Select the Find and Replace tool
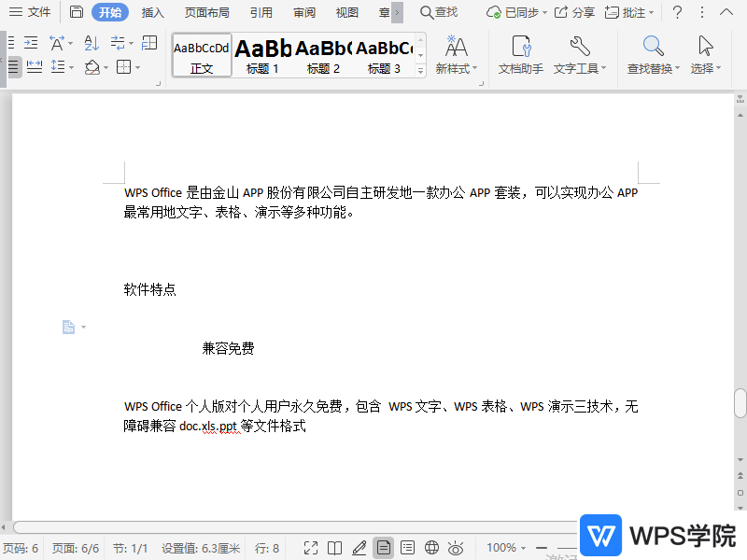 point(651,49)
